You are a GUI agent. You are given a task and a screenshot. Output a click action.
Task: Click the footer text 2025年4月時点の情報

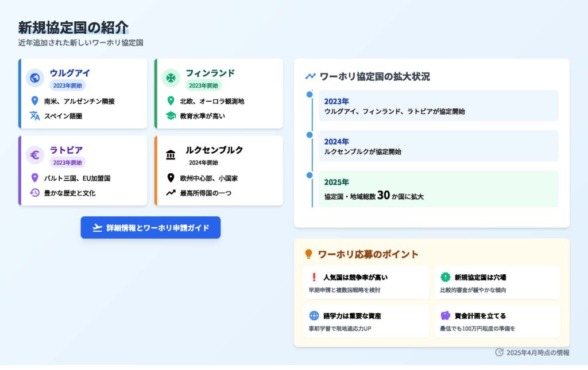(x=537, y=352)
